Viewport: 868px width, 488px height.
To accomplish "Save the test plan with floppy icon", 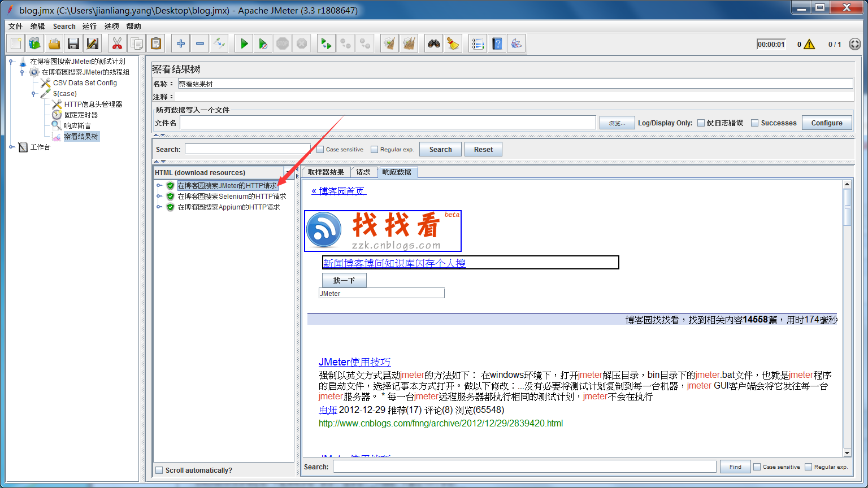I will pyautogui.click(x=73, y=43).
